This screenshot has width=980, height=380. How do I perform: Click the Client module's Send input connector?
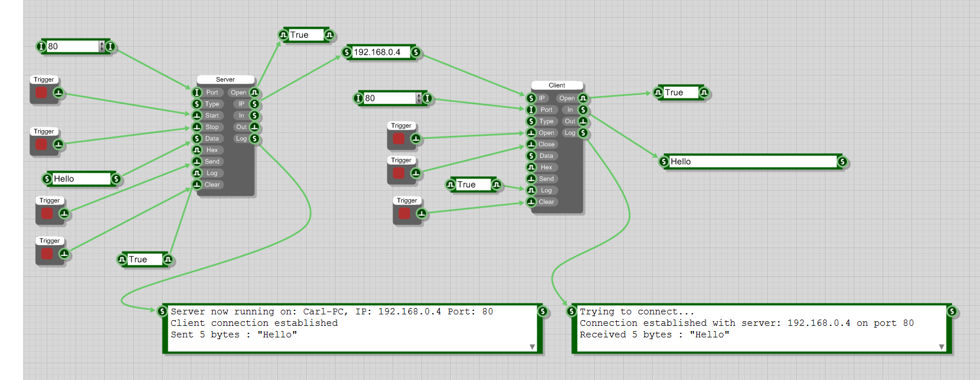tap(531, 179)
